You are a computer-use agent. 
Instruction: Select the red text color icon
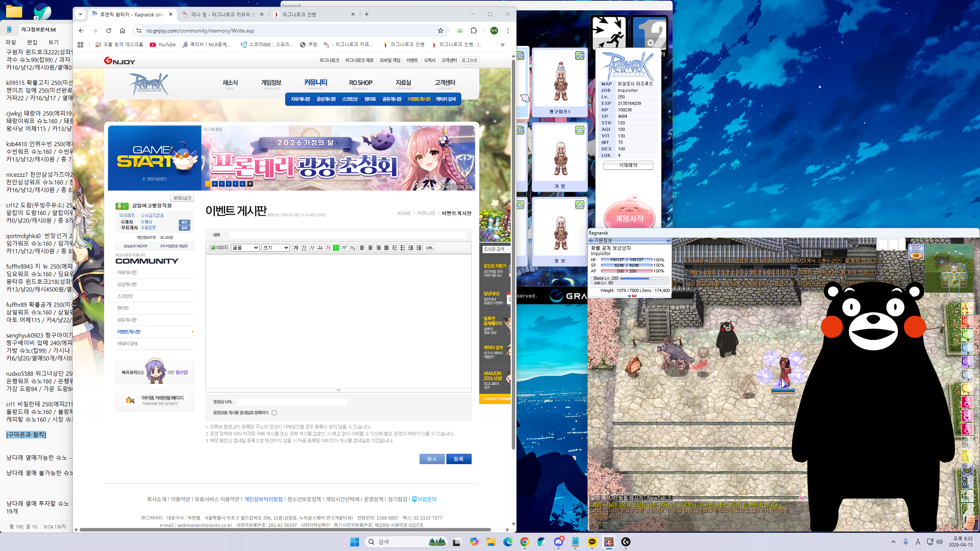[328, 248]
